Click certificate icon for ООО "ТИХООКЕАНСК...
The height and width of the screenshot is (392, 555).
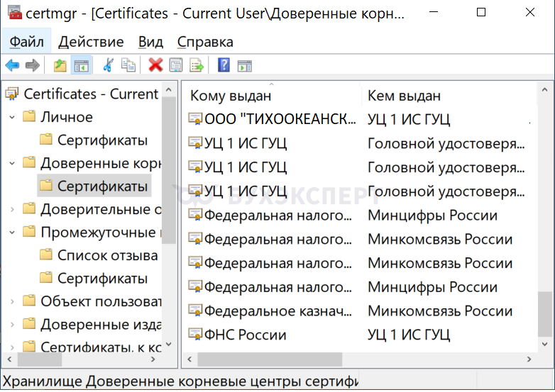[195, 119]
